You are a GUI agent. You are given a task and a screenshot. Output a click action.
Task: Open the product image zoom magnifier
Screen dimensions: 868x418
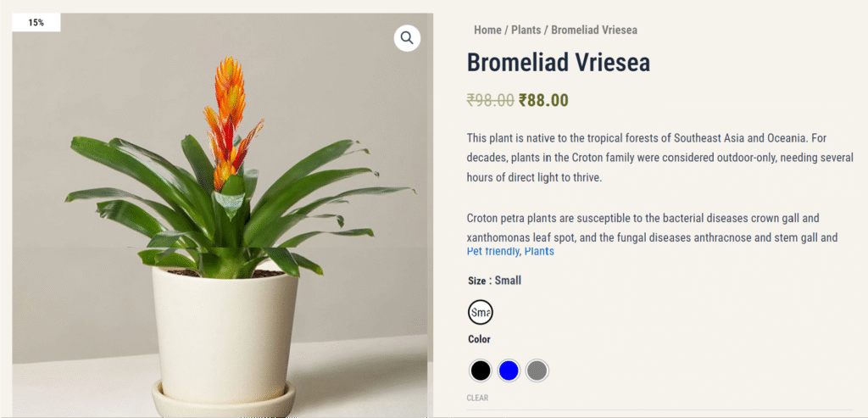[407, 38]
